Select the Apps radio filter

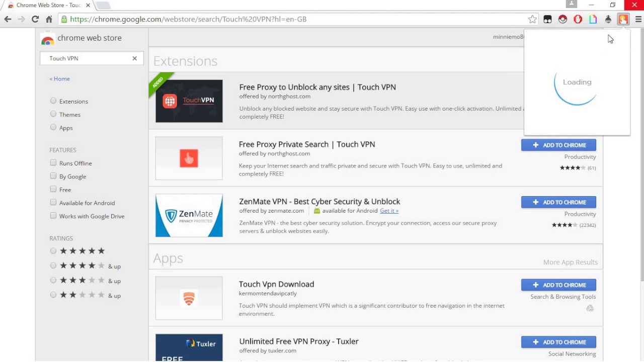(53, 127)
